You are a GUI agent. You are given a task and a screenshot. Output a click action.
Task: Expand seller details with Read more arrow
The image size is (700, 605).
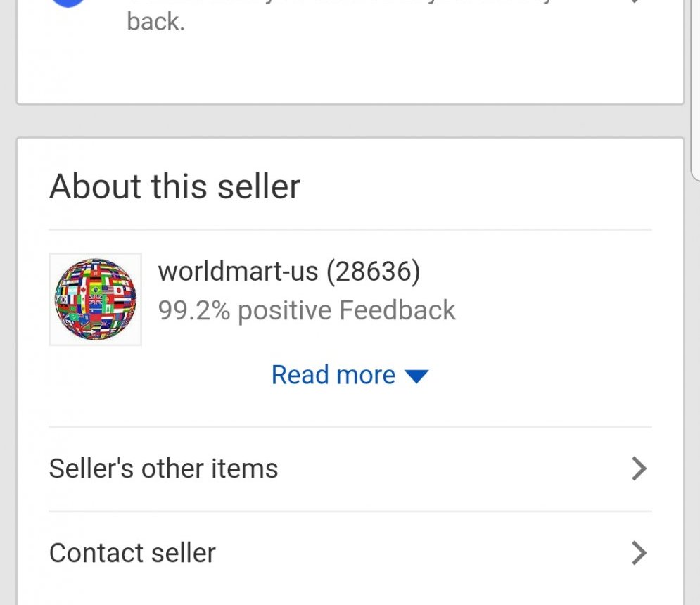417,376
